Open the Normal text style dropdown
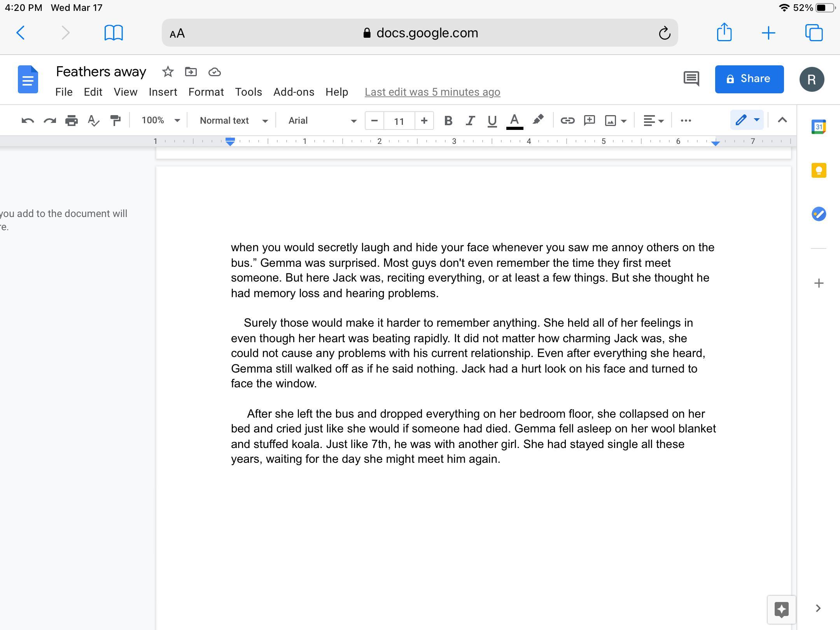840x630 pixels. point(233,121)
